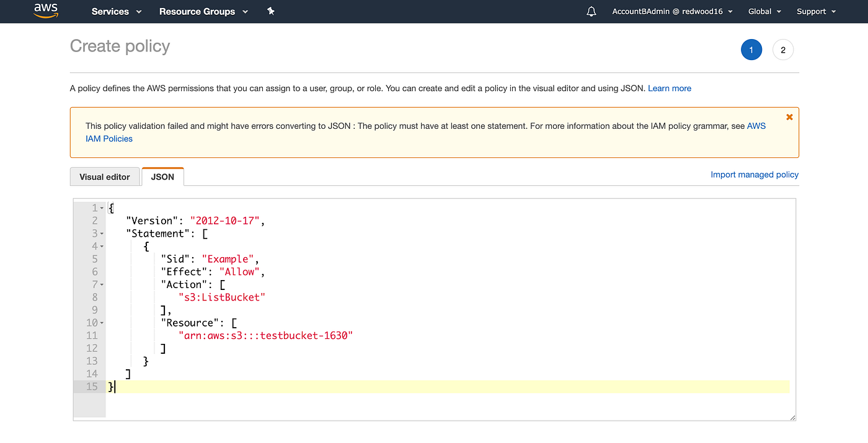Click the testbucket-1630 ARN text line
This screenshot has width=868, height=443.
click(x=265, y=336)
